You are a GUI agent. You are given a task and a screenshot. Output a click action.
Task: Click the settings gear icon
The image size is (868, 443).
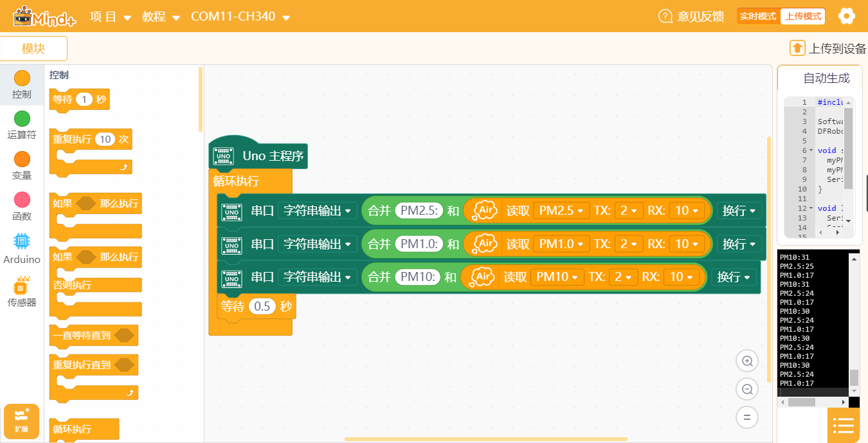847,16
